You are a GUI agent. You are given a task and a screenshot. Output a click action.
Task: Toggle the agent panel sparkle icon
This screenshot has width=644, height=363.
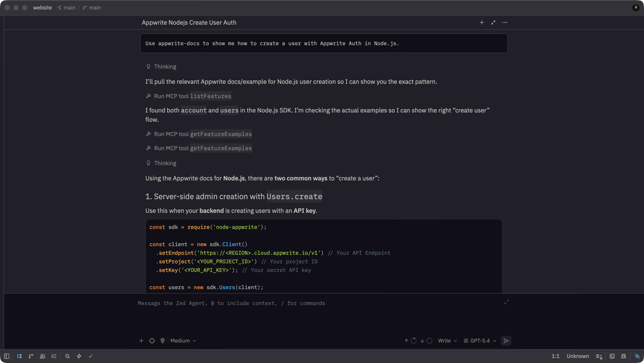point(637,356)
